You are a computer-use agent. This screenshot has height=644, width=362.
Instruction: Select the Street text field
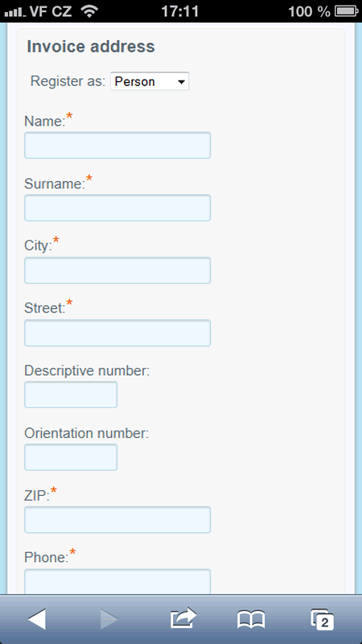point(117,332)
